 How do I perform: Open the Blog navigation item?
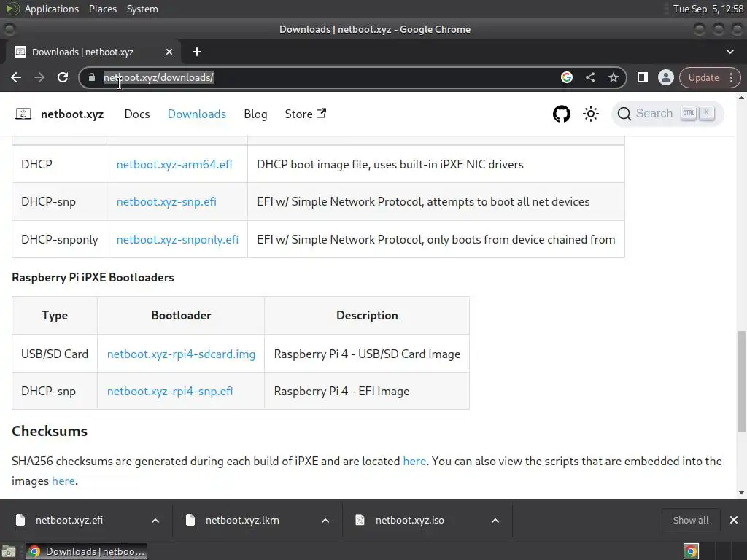click(255, 114)
